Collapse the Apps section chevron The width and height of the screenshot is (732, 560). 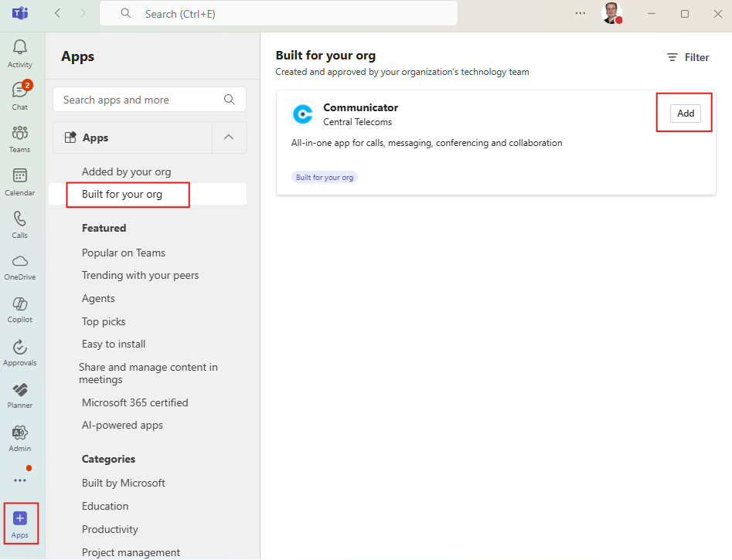click(229, 137)
